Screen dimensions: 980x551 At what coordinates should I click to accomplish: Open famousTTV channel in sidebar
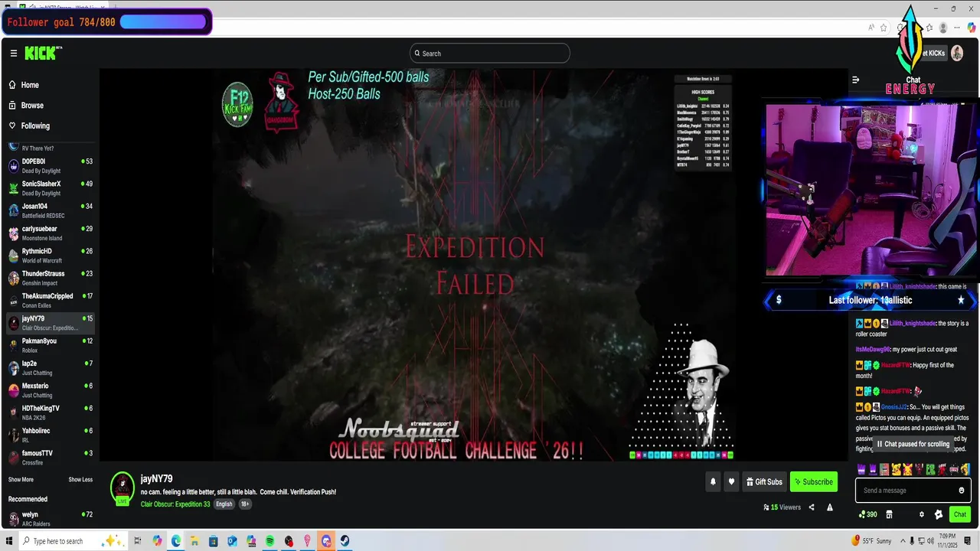pos(50,458)
